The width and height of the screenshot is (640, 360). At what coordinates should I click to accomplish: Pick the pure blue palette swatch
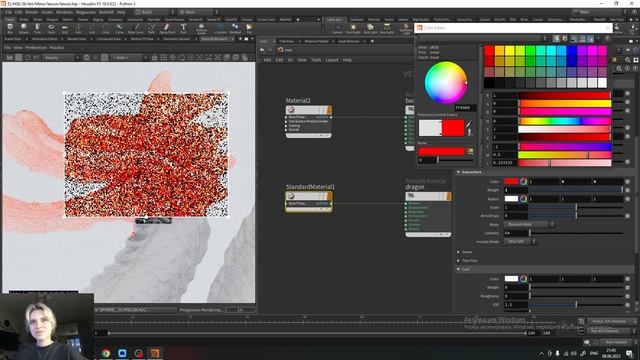571,51
